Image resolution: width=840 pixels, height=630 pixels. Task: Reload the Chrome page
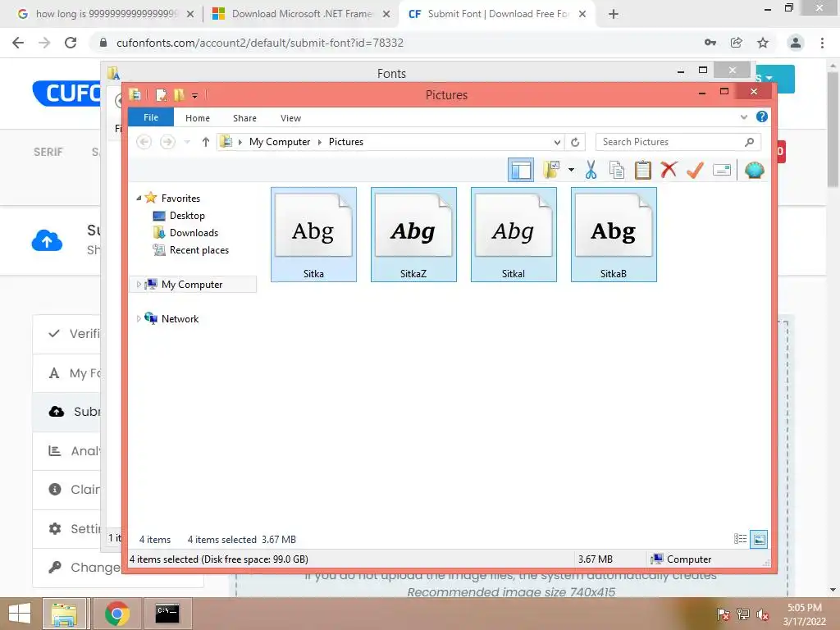[x=71, y=43]
